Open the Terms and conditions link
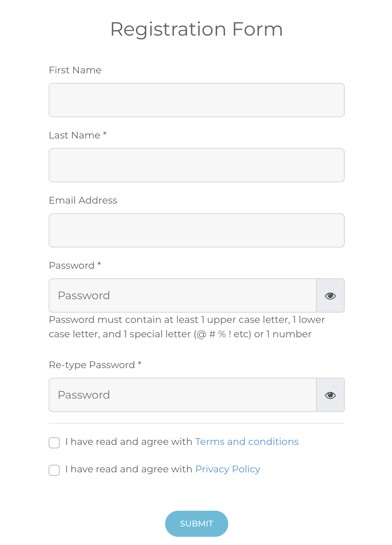The width and height of the screenshot is (392, 545). click(x=247, y=441)
